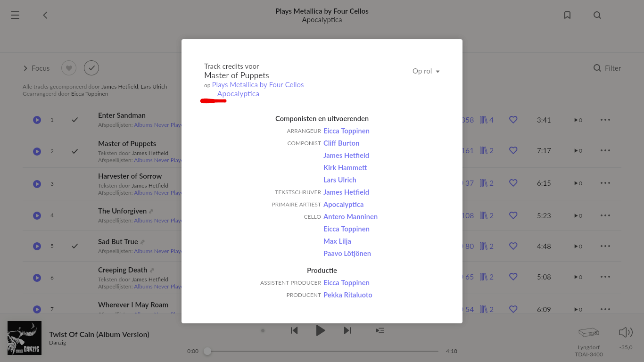Open primary artist Apocalyptica link
644x362 pixels.
(343, 205)
